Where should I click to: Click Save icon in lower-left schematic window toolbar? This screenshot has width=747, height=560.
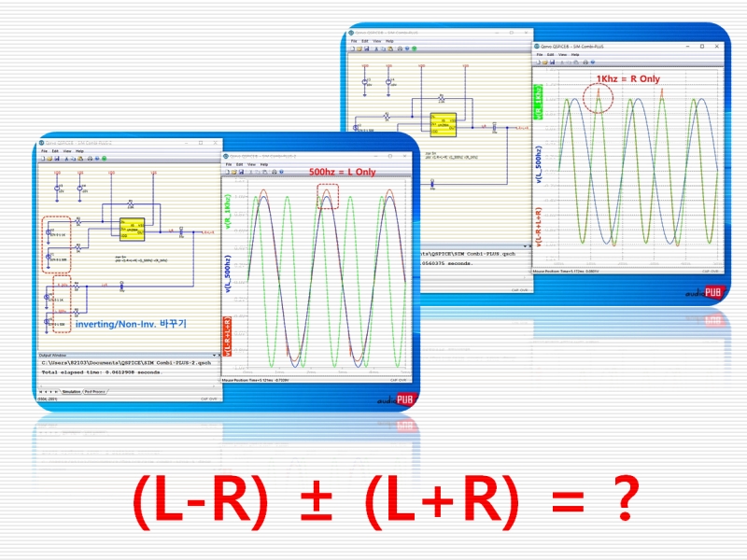[55, 158]
